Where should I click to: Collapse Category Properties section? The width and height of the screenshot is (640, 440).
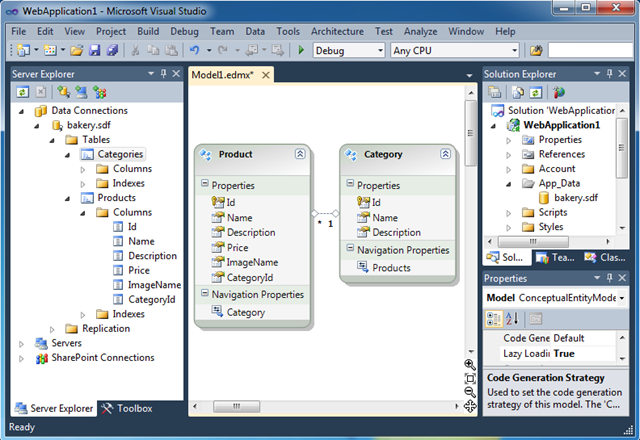coord(350,183)
